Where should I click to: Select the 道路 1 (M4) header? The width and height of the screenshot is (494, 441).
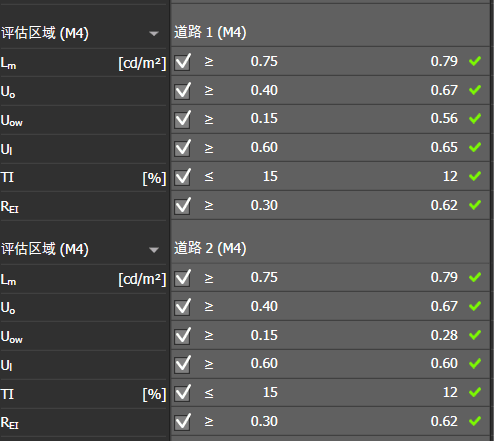point(210,32)
